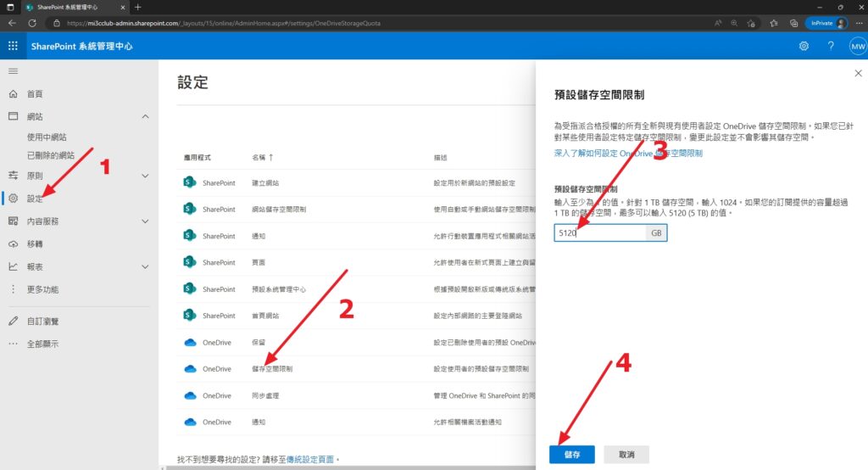Expand the 報表 section chevron
868x470 pixels.
[145, 266]
